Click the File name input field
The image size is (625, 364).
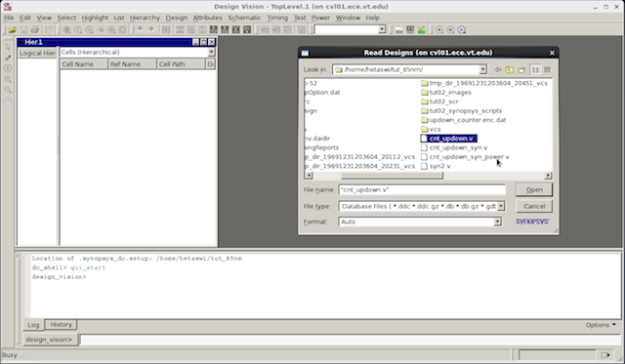pos(422,190)
